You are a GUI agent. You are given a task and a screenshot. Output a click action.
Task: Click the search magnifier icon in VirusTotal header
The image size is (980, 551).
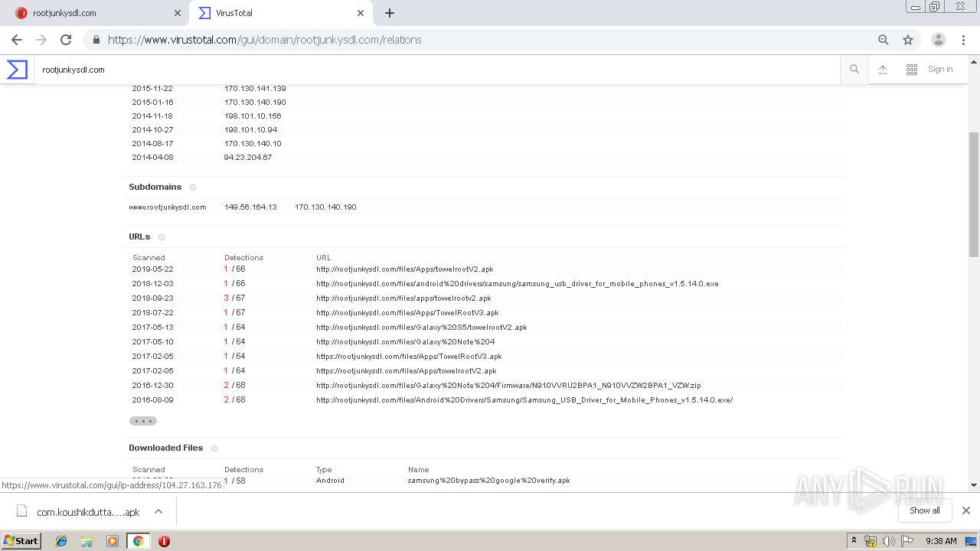(x=854, y=70)
